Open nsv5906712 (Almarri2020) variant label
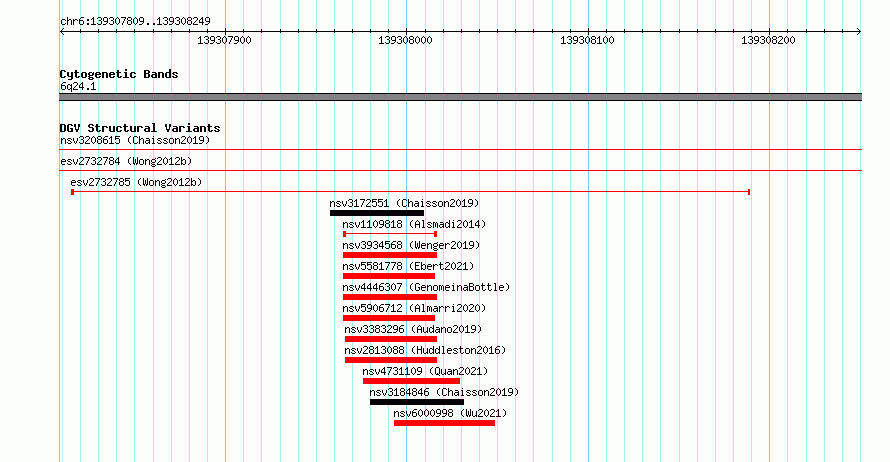The width and height of the screenshot is (890, 462). [414, 308]
